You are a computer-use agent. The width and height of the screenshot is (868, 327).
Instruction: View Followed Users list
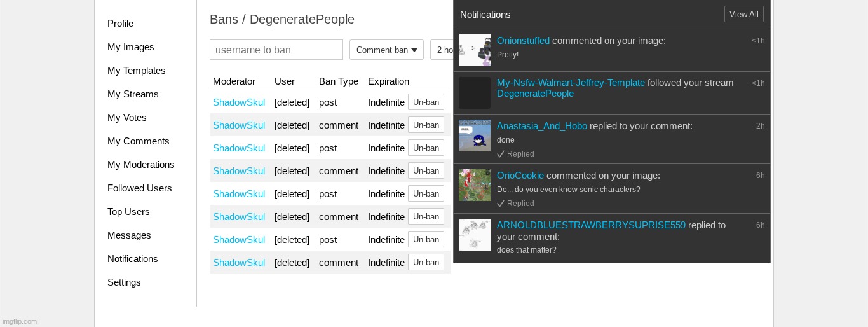click(x=139, y=188)
